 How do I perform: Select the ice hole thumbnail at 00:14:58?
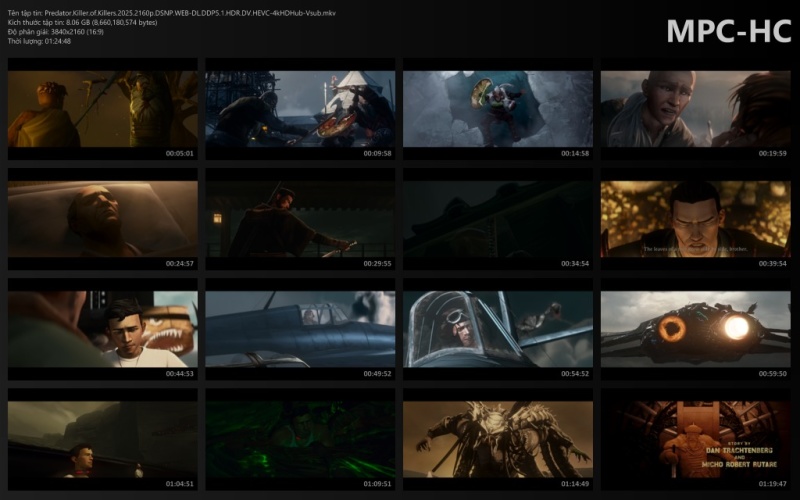coord(498,109)
